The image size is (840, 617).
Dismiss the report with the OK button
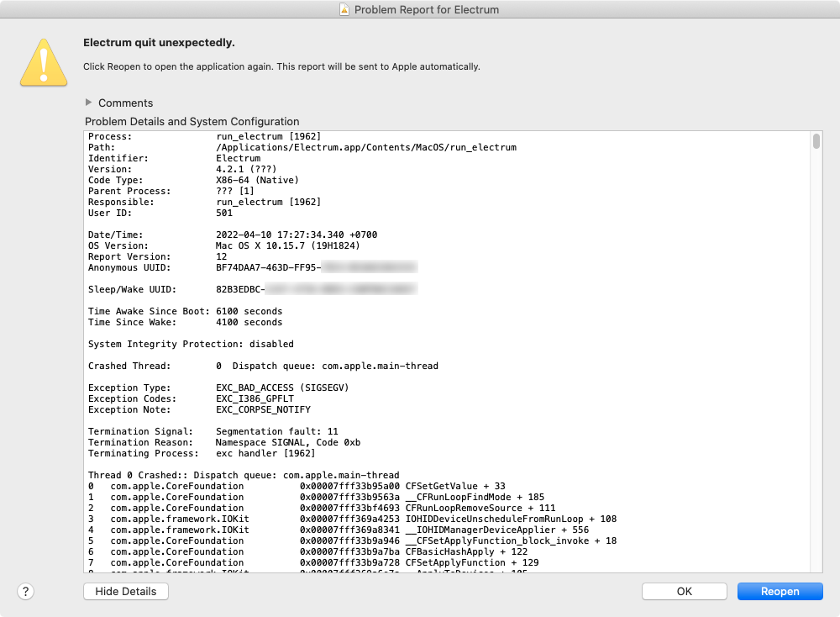684,591
